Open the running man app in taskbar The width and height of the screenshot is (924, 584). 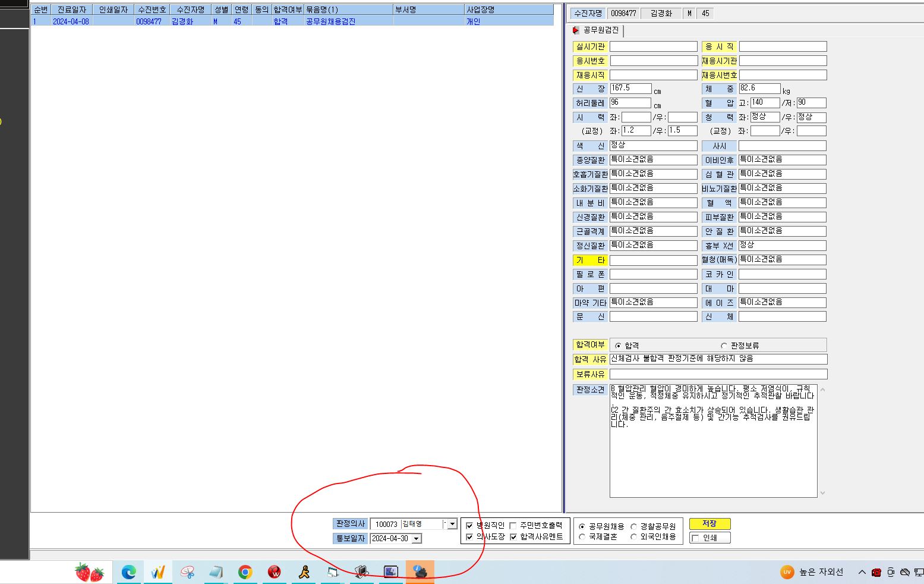304,572
